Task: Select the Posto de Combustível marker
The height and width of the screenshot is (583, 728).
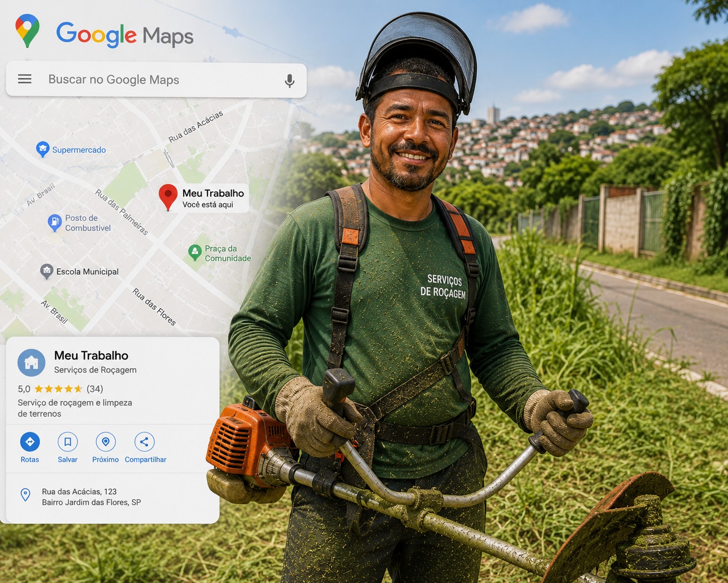Action: coord(55,223)
